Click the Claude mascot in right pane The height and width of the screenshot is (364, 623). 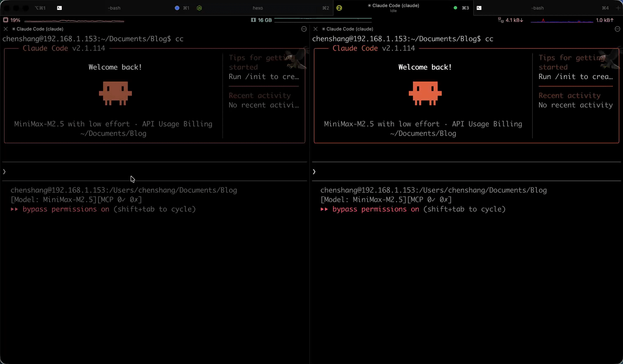point(425,93)
